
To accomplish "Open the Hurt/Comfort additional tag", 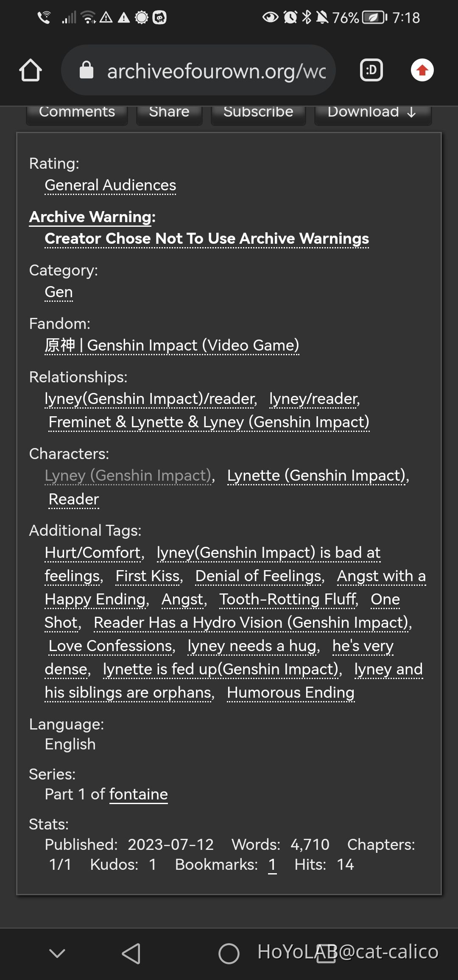I will 92,552.
